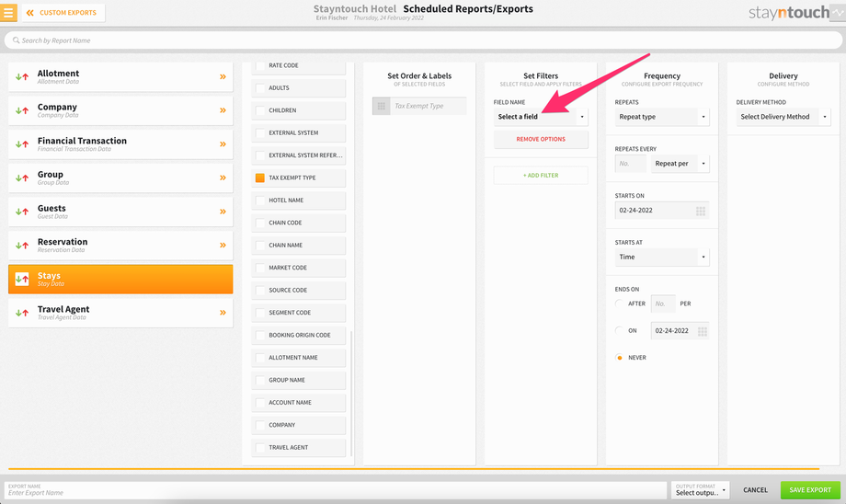Open Allotment via its double-chevron icon

pyautogui.click(x=223, y=77)
